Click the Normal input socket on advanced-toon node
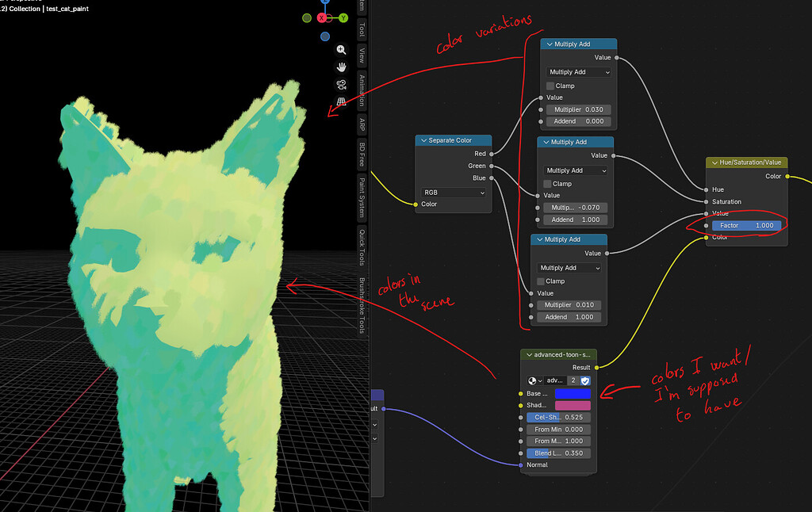 (x=520, y=465)
